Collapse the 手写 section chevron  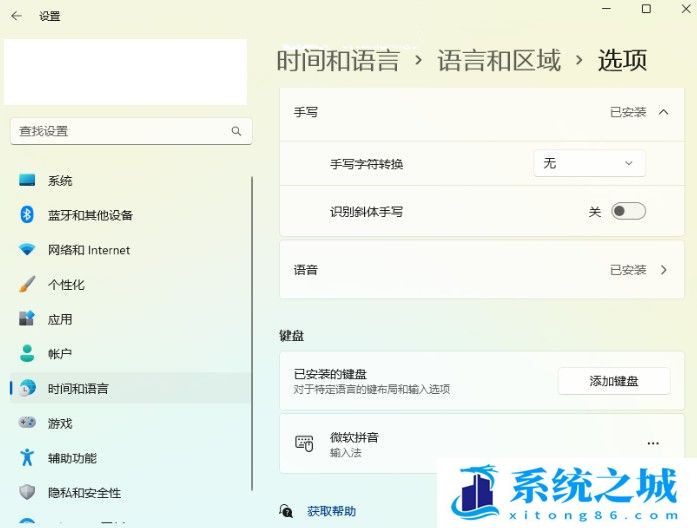[663, 112]
